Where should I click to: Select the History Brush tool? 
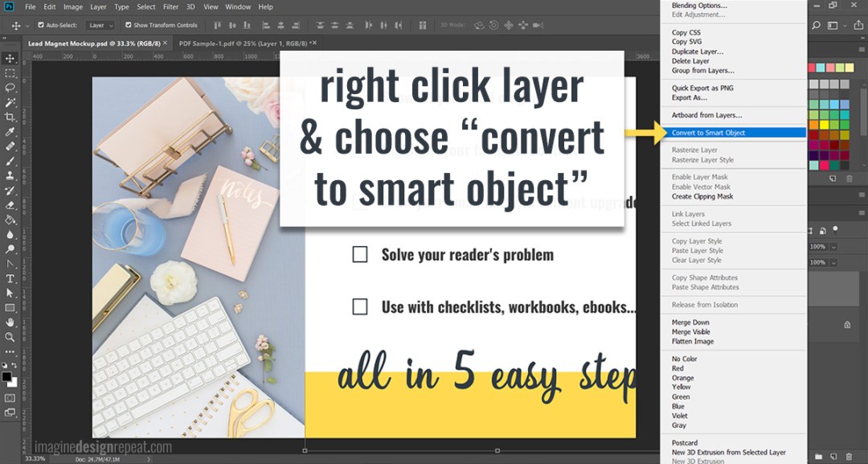click(10, 191)
